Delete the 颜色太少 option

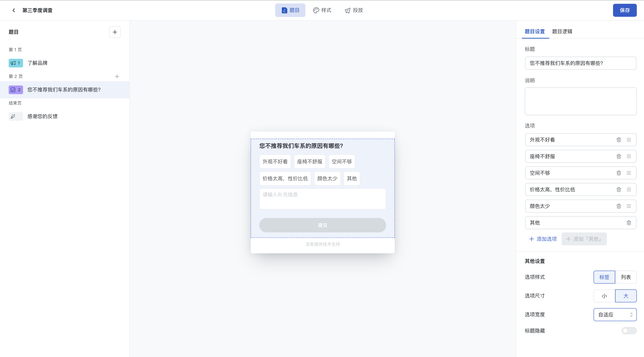[618, 206]
